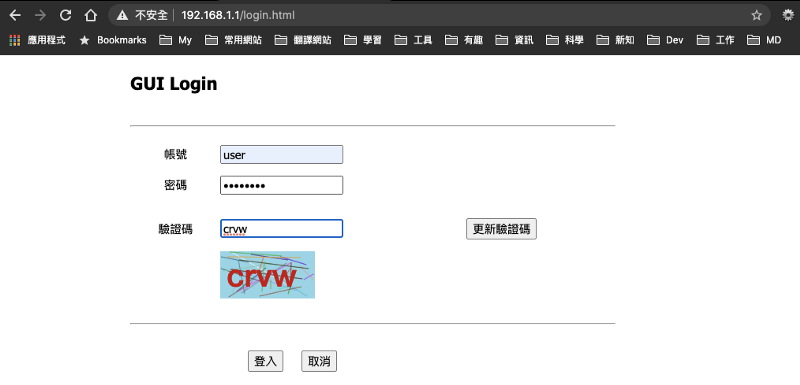The height and width of the screenshot is (385, 800).
Task: Go back using the browser back arrow
Action: click(15, 15)
